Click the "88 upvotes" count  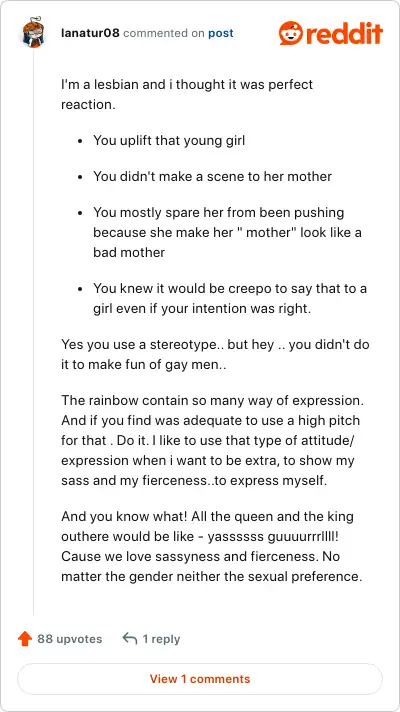pyautogui.click(x=69, y=639)
